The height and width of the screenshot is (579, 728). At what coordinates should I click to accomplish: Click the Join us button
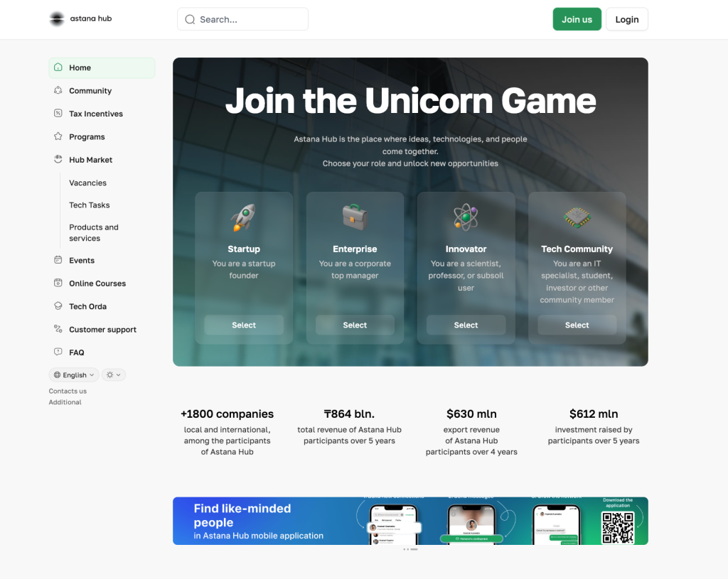tap(577, 19)
